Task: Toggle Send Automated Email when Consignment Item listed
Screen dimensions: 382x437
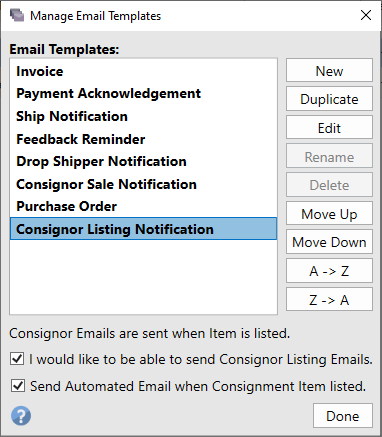Action: coord(17,386)
